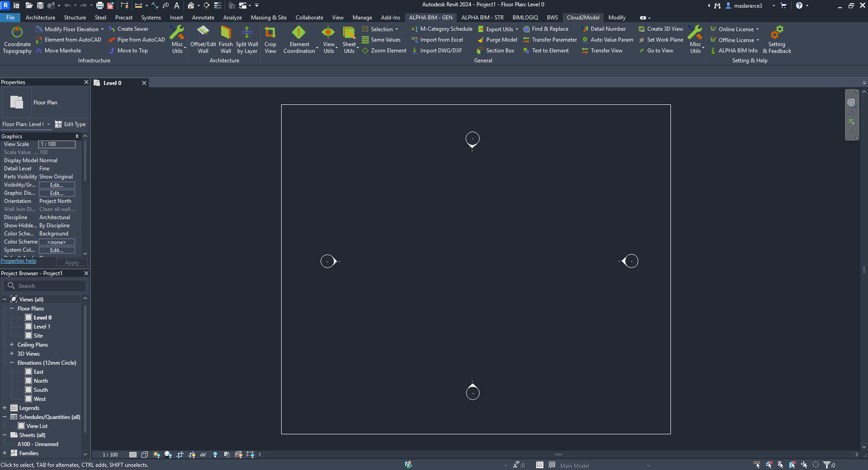Viewport: 868px width, 470px height.
Task: Toggle Sun Path in view control bar
Action: pos(156,455)
